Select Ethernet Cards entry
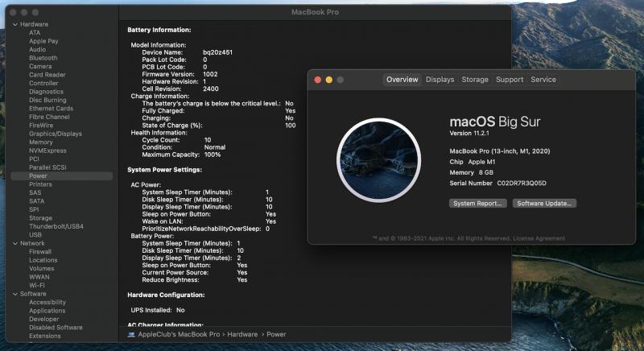Image resolution: width=644 pixels, height=351 pixels. click(x=51, y=109)
